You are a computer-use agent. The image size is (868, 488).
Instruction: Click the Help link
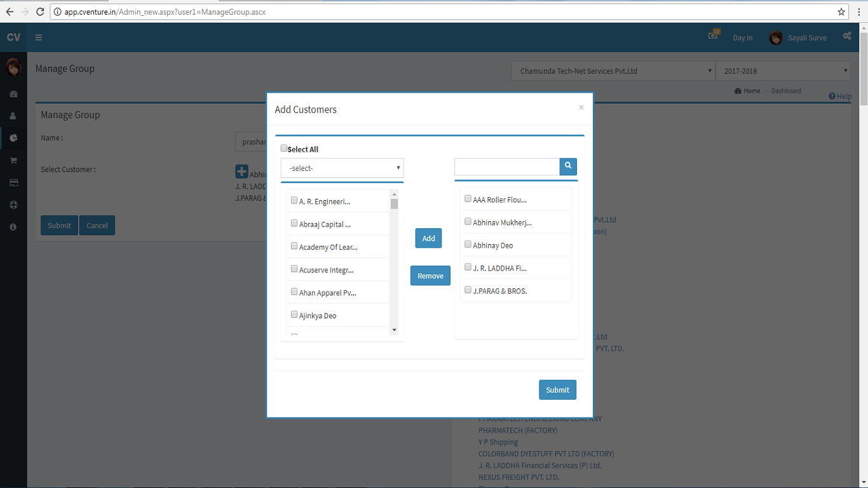844,97
